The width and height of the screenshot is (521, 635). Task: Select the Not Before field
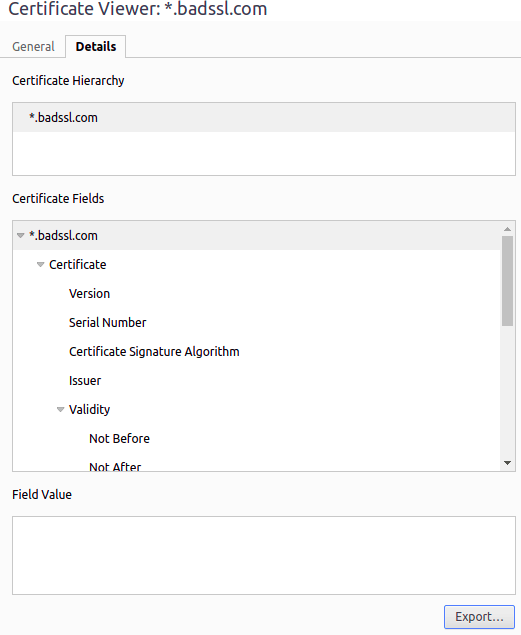119,439
